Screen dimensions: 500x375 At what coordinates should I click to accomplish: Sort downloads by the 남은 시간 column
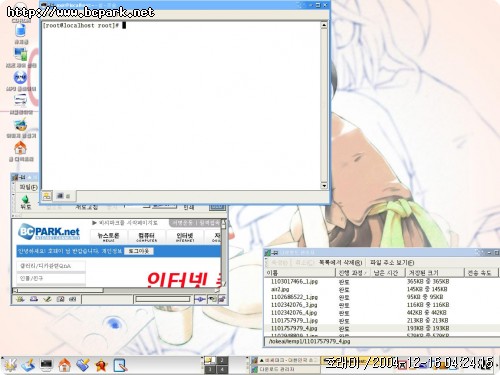388,273
